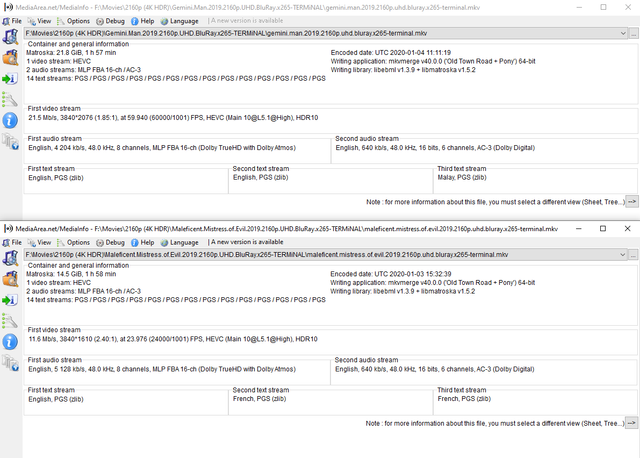Click Export green arrow icon in Maleficent window
The image size is (640, 458).
[10, 300]
